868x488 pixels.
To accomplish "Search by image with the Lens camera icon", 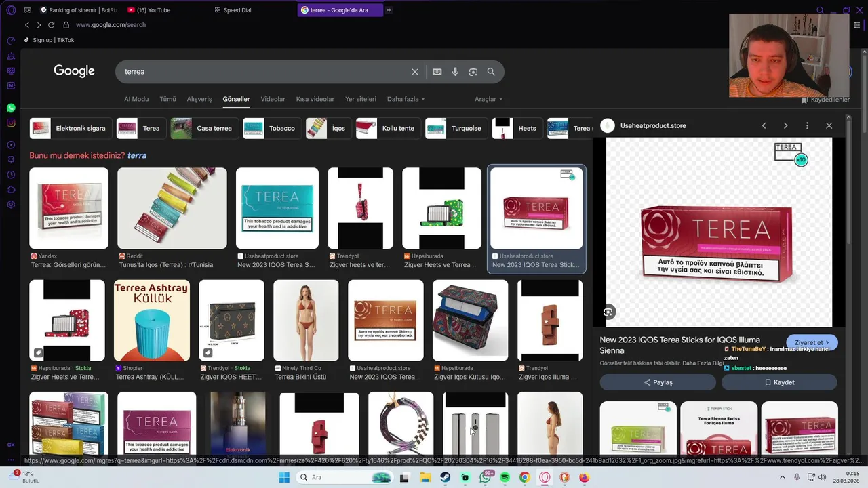I will (473, 72).
